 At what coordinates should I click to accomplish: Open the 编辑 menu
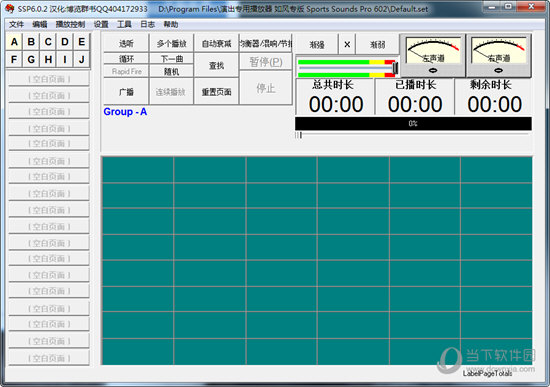coord(40,24)
